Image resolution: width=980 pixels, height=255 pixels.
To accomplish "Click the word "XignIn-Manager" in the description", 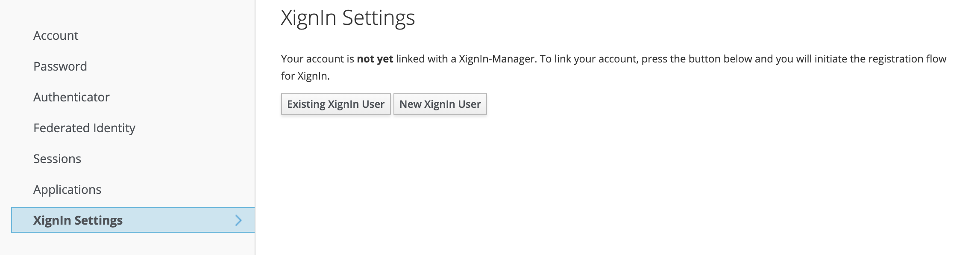I will pyautogui.click(x=497, y=59).
